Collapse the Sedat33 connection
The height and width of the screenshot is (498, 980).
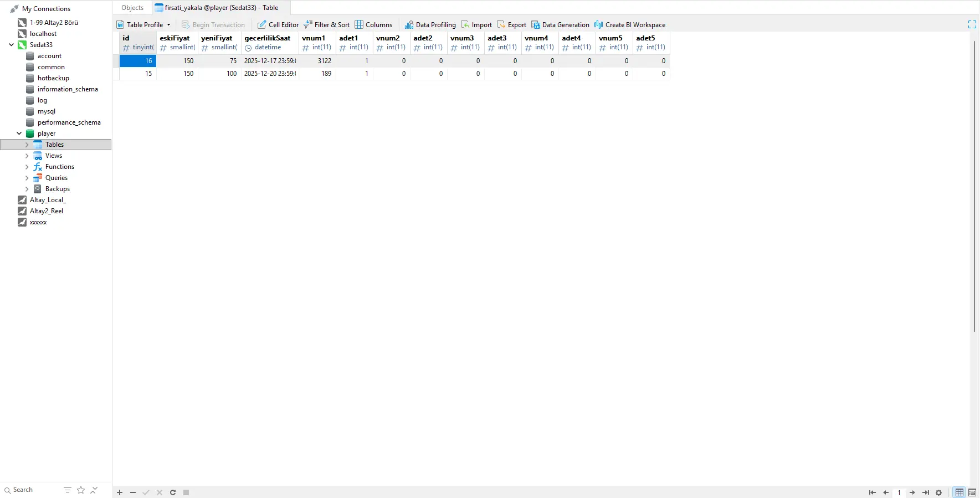pyautogui.click(x=11, y=45)
